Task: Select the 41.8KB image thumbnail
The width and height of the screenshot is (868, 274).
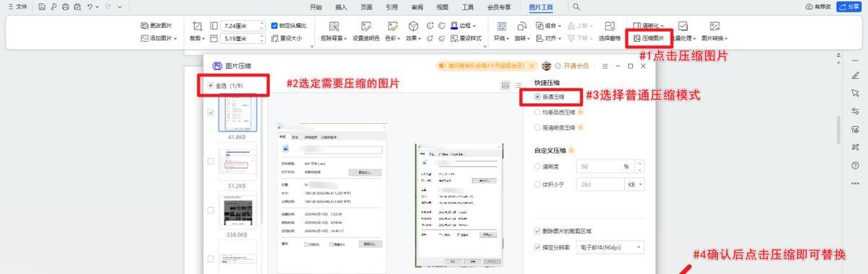Action: tap(237, 112)
